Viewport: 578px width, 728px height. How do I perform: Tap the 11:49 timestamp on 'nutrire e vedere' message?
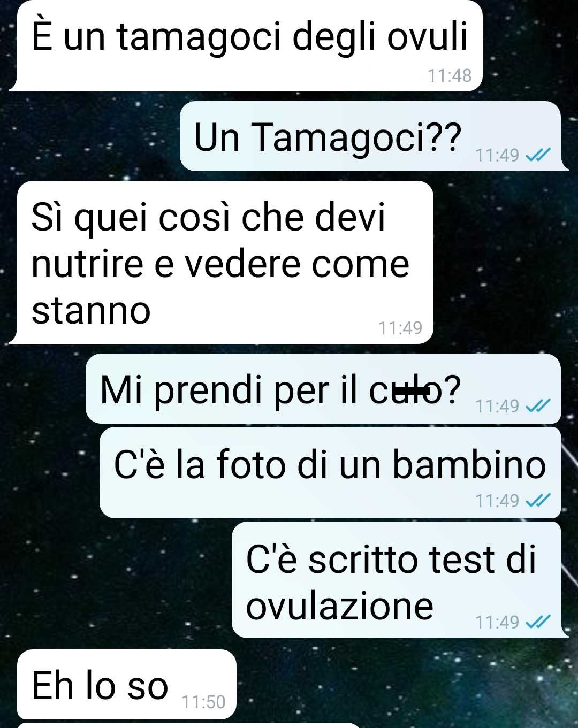pos(400,328)
